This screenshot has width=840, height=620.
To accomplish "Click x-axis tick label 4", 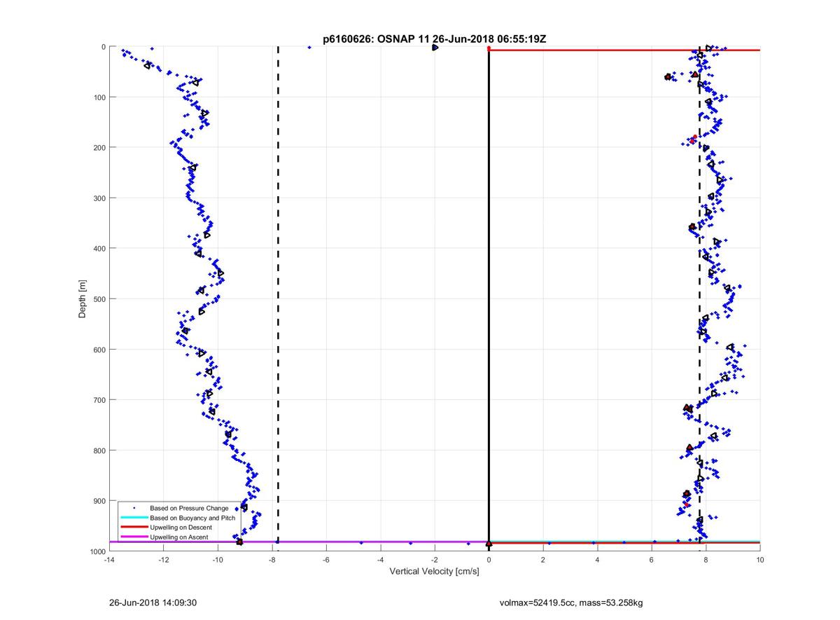I will point(597,560).
